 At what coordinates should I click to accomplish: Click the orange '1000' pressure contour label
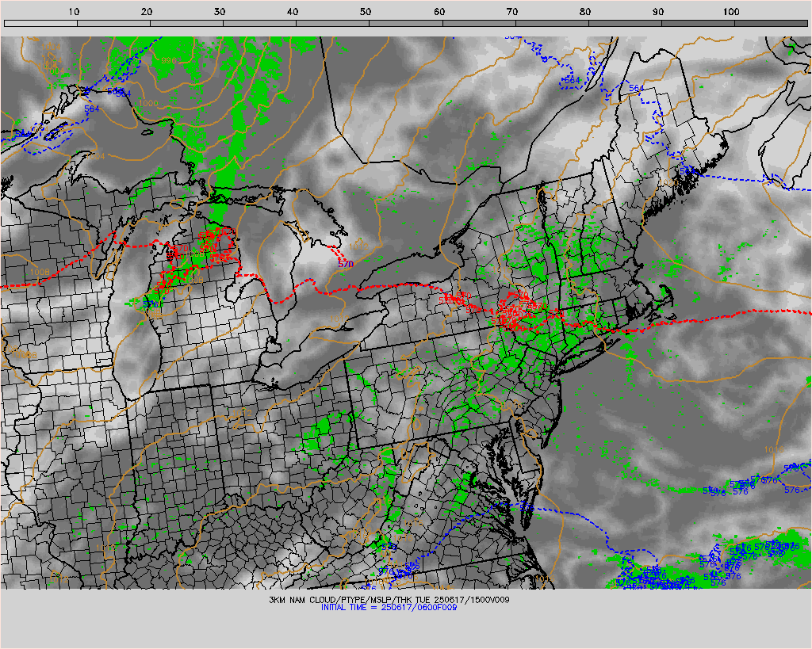[x=148, y=104]
